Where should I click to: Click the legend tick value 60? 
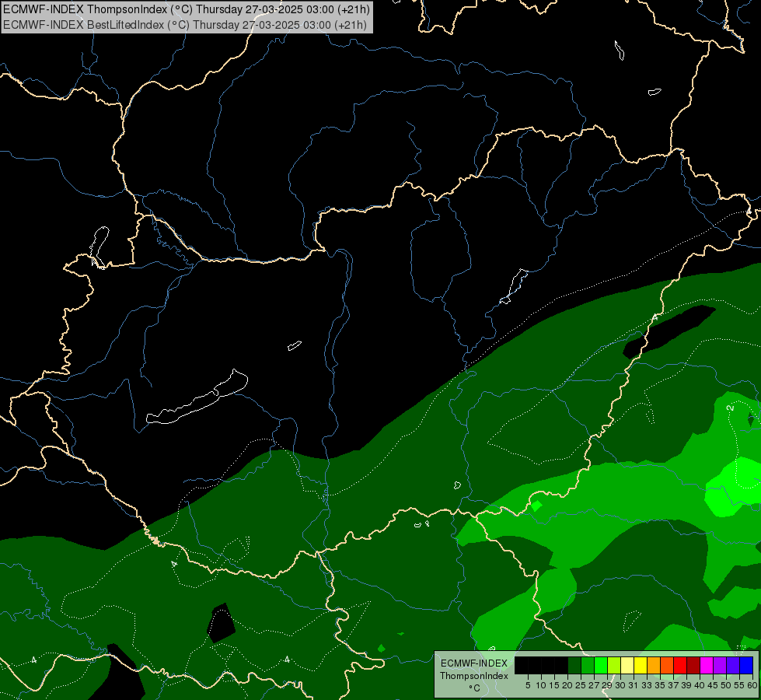click(x=752, y=685)
